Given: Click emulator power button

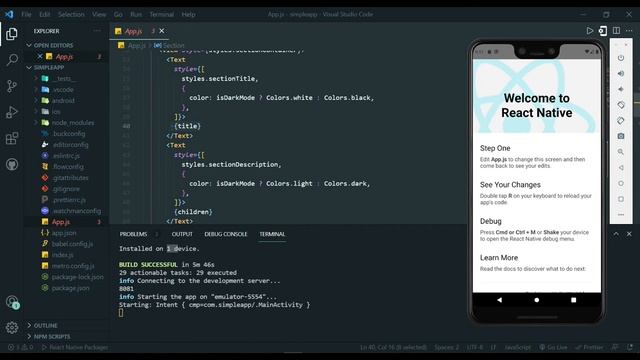Looking at the screenshot, I should tap(621, 58).
